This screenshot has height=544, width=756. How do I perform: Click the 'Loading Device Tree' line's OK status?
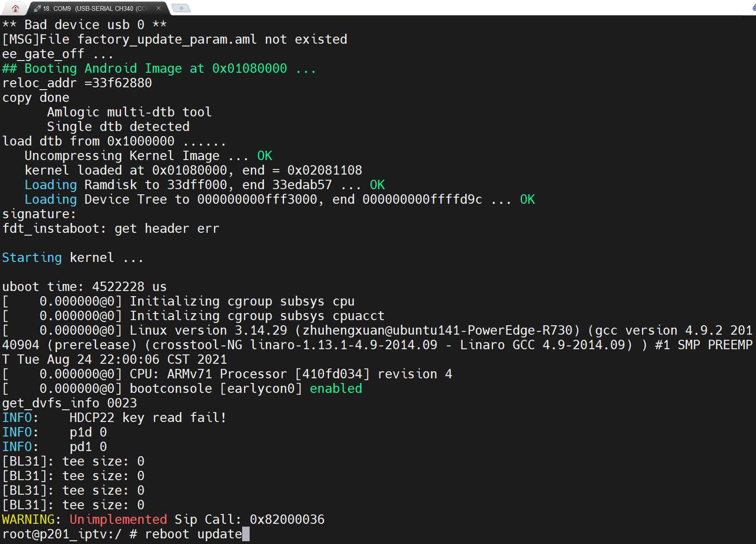coord(527,199)
